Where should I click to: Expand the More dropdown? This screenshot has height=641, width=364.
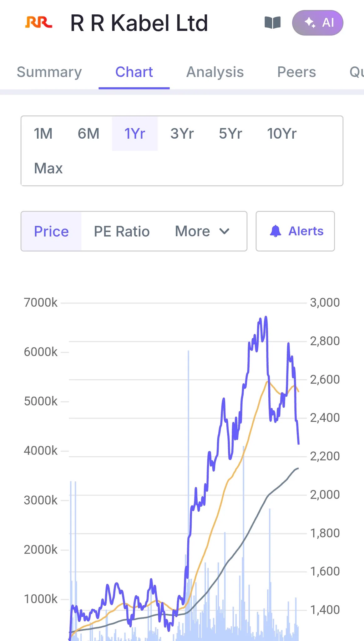tap(202, 231)
